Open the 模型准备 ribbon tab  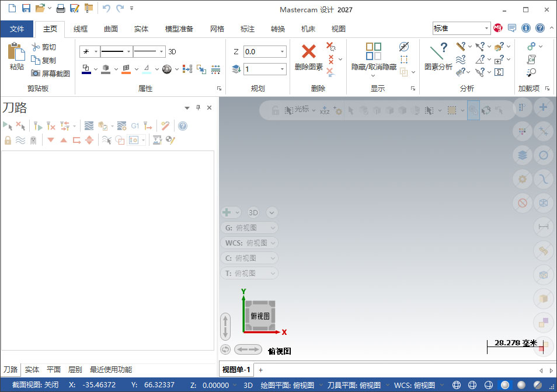click(x=179, y=29)
